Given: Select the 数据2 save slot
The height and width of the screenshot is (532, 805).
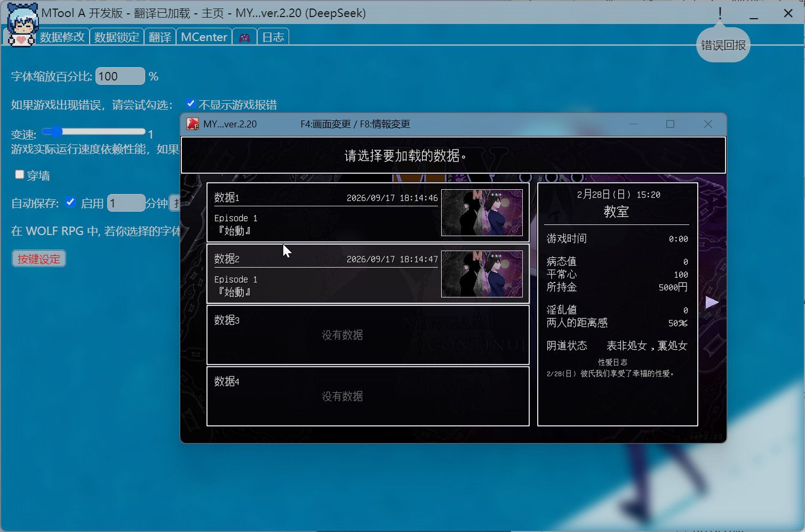Looking at the screenshot, I should (368, 274).
